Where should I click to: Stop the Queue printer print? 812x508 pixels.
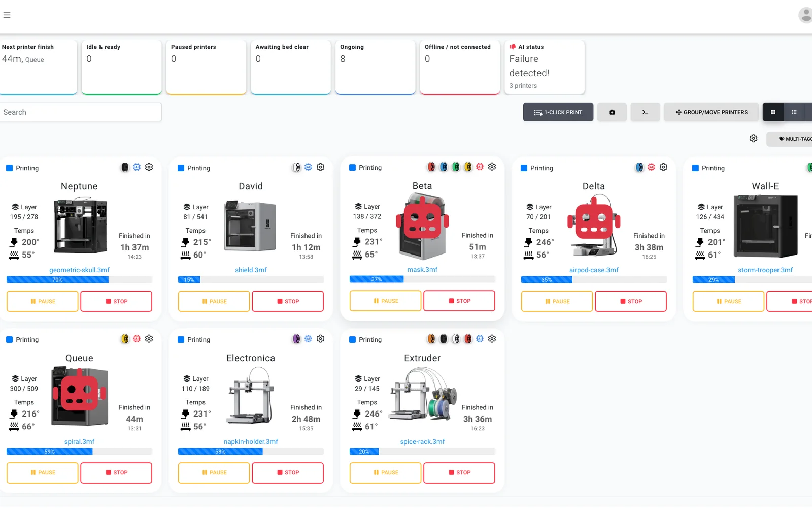tap(116, 472)
